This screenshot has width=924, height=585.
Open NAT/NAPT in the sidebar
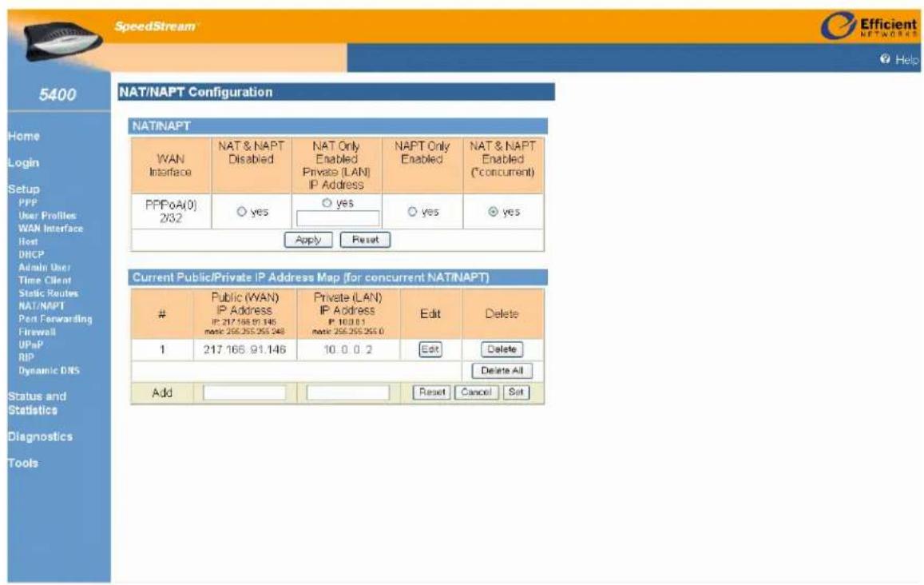tap(42, 306)
